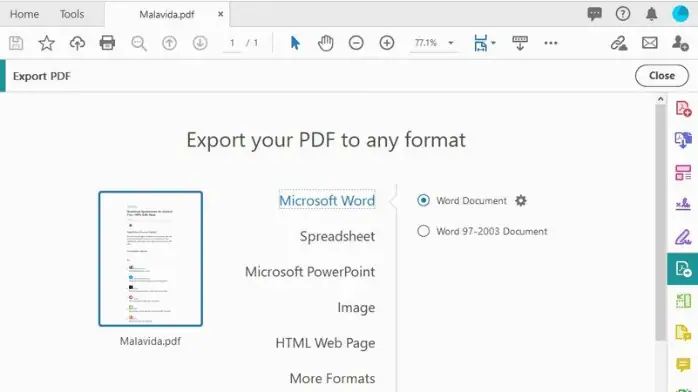This screenshot has width=698, height=392.
Task: Open the pen signature tool in sidebar
Action: coord(683,237)
